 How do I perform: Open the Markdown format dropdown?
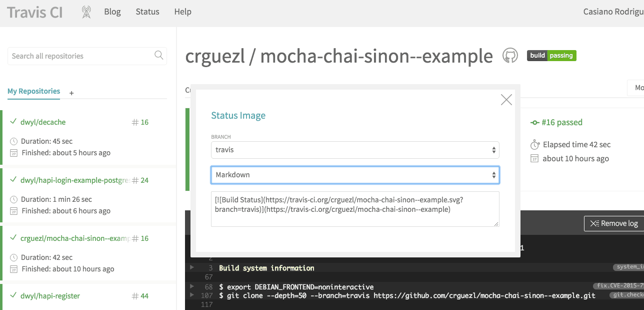(355, 175)
